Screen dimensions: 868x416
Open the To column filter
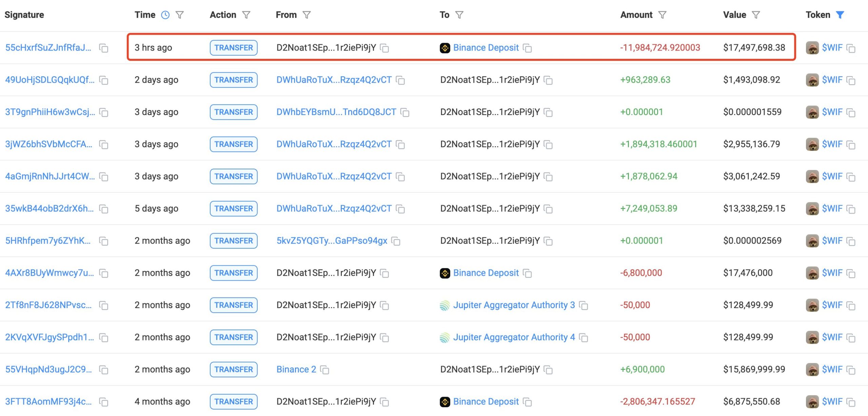459,15
